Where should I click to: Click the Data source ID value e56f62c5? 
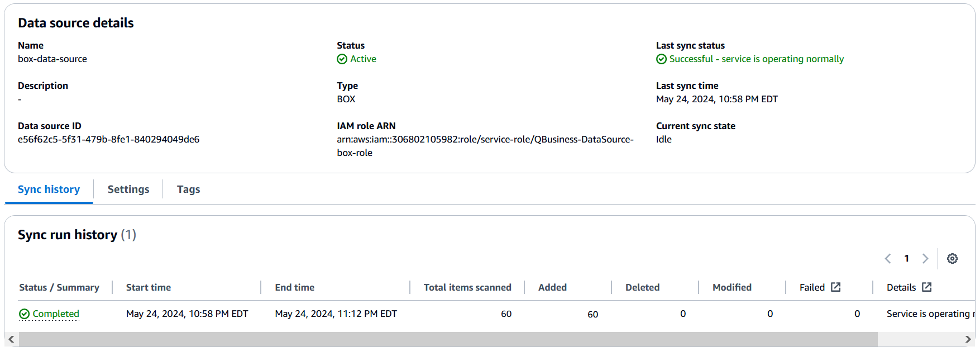coord(109,140)
